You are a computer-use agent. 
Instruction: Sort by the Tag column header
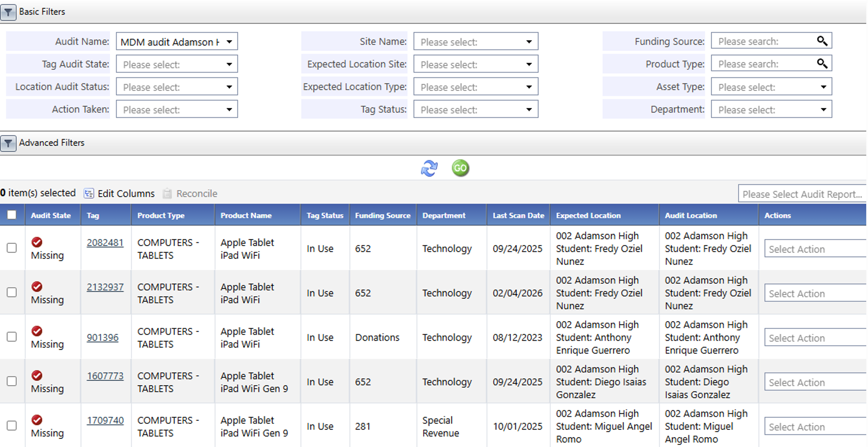[93, 215]
